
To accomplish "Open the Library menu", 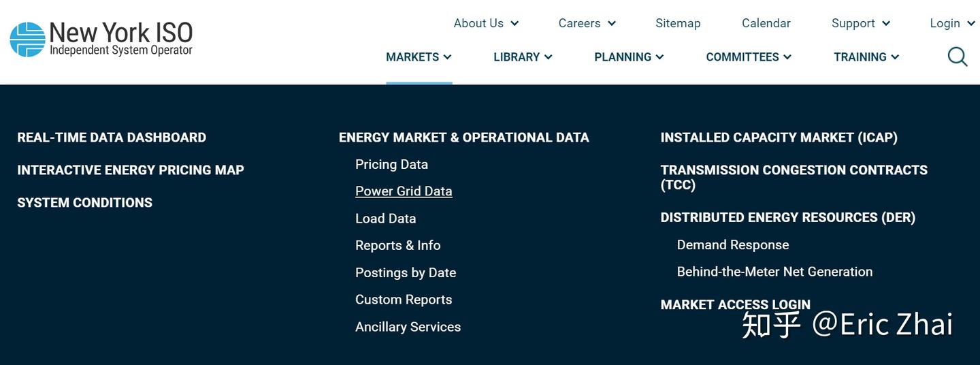I will [x=523, y=57].
